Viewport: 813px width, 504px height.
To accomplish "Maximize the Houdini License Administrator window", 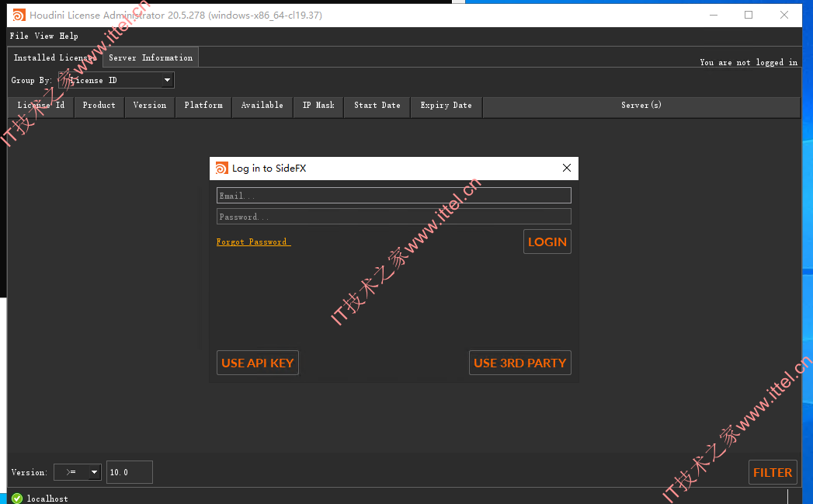I will (x=749, y=15).
